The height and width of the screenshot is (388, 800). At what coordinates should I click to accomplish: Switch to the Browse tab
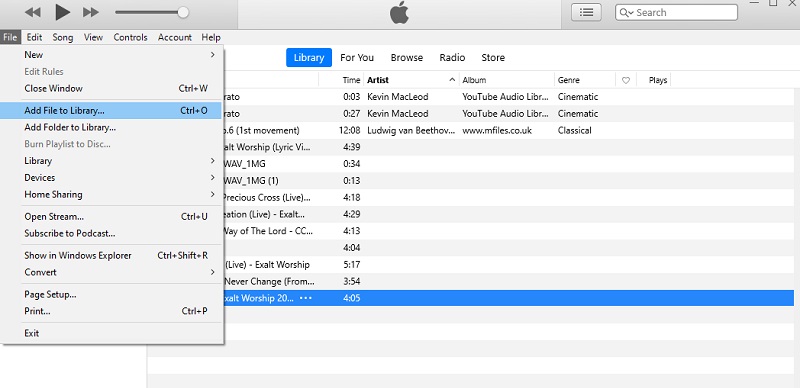click(x=407, y=58)
